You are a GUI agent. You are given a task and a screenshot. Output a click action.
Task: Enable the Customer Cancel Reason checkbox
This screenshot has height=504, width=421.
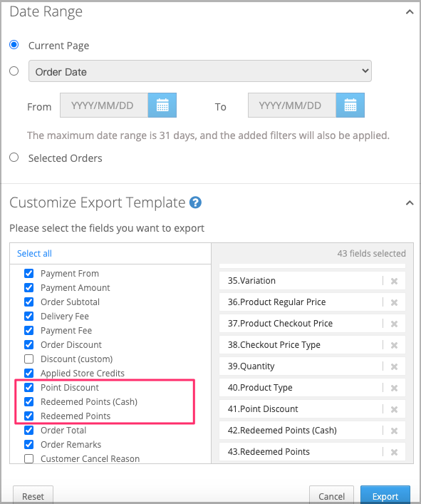click(x=29, y=458)
